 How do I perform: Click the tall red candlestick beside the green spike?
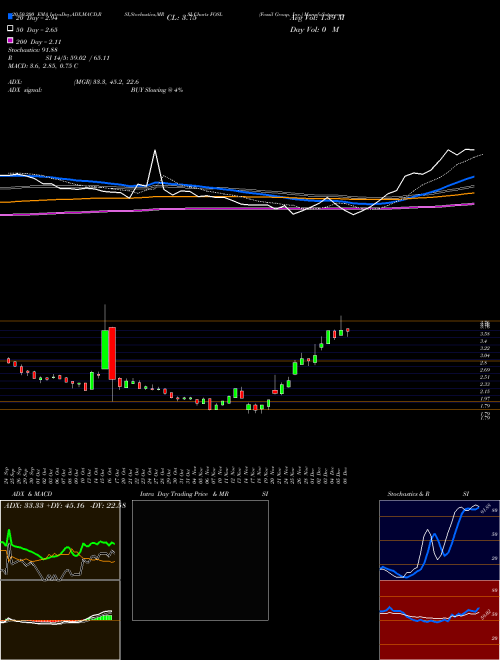coord(112,353)
